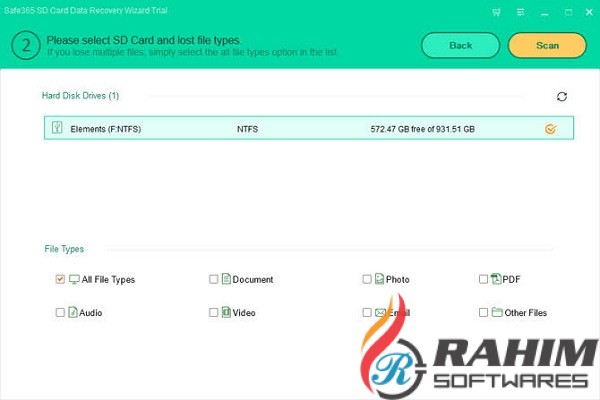Screen dimensions: 600x400
Task: Check the Video file type box
Action: click(x=214, y=312)
